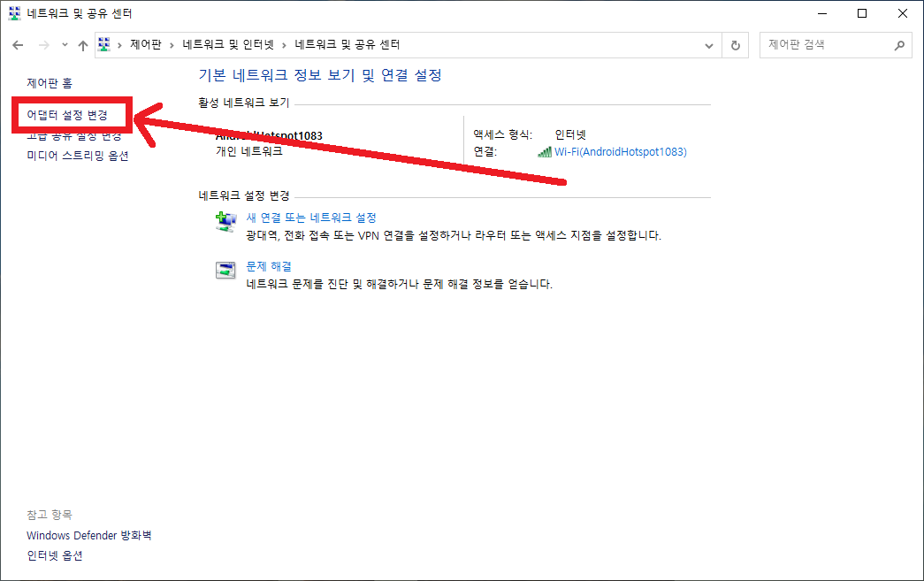The image size is (924, 581).
Task: Click the 문제 해결 troubleshooting monitor icon
Action: click(226, 270)
